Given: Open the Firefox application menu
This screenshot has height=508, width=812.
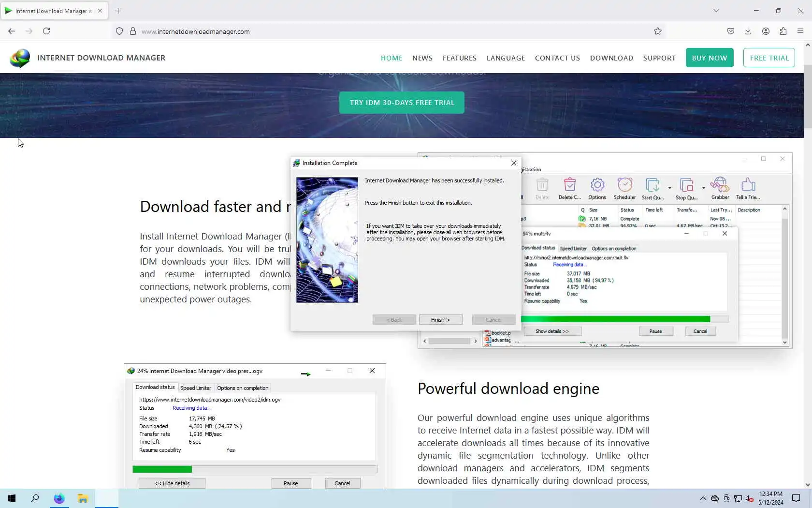Looking at the screenshot, I should 800,31.
